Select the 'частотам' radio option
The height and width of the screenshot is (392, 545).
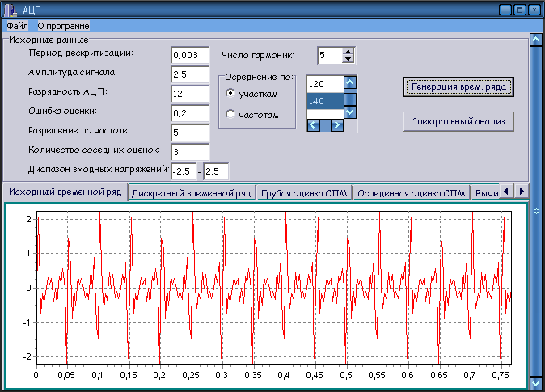pyautogui.click(x=230, y=115)
